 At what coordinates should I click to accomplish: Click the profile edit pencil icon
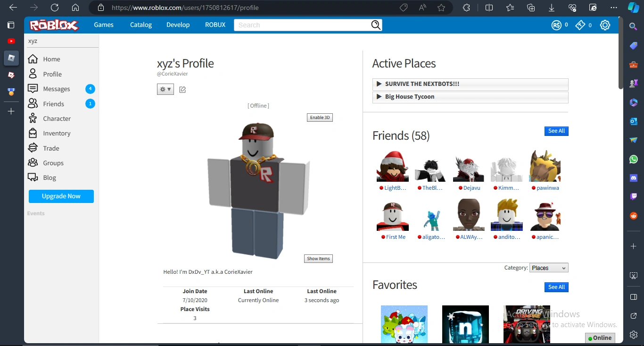coord(182,89)
